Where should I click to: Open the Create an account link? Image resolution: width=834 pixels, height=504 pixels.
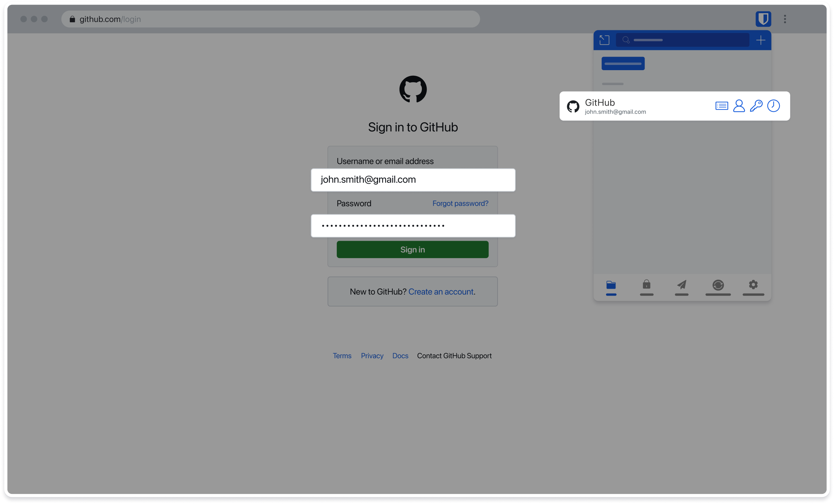point(441,292)
